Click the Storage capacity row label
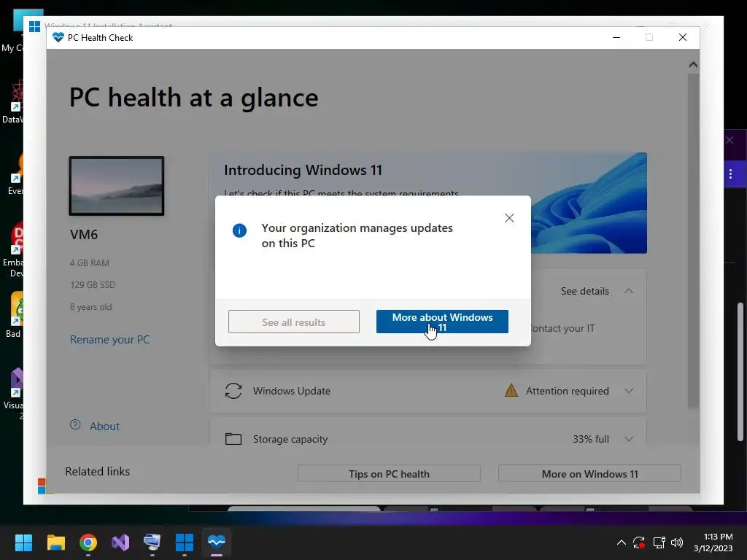The image size is (747, 560). [x=290, y=439]
